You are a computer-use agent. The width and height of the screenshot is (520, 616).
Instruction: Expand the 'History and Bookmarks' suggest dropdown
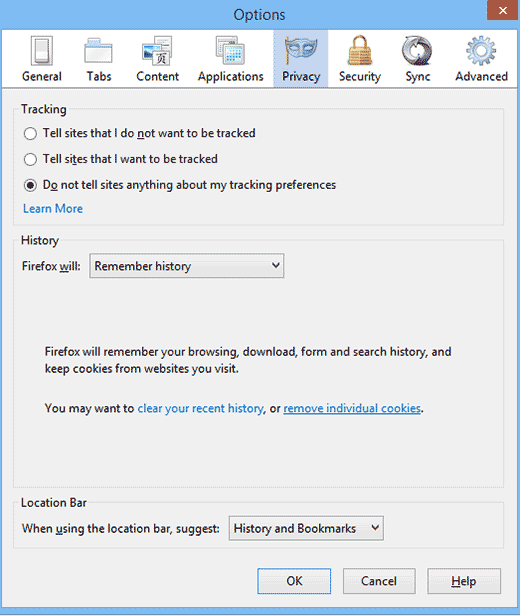coord(306,528)
